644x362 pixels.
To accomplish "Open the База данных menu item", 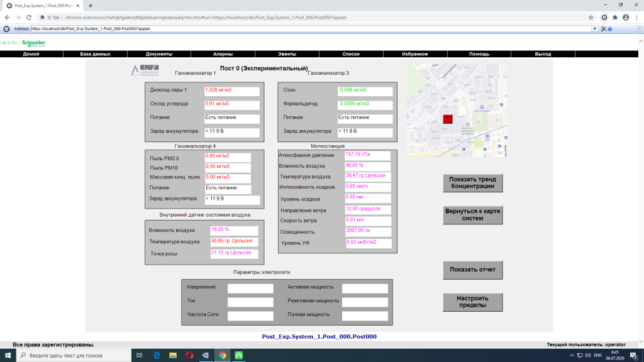I will coord(95,55).
